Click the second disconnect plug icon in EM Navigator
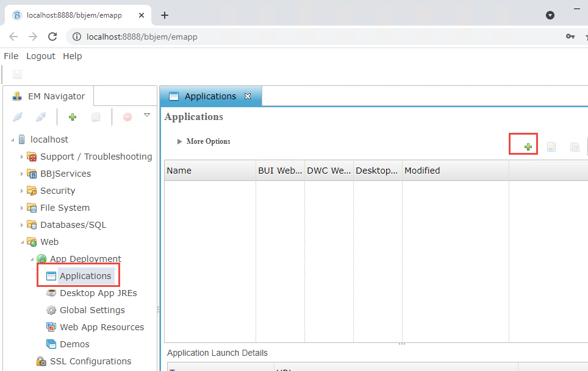This screenshot has width=588, height=371. pyautogui.click(x=40, y=117)
